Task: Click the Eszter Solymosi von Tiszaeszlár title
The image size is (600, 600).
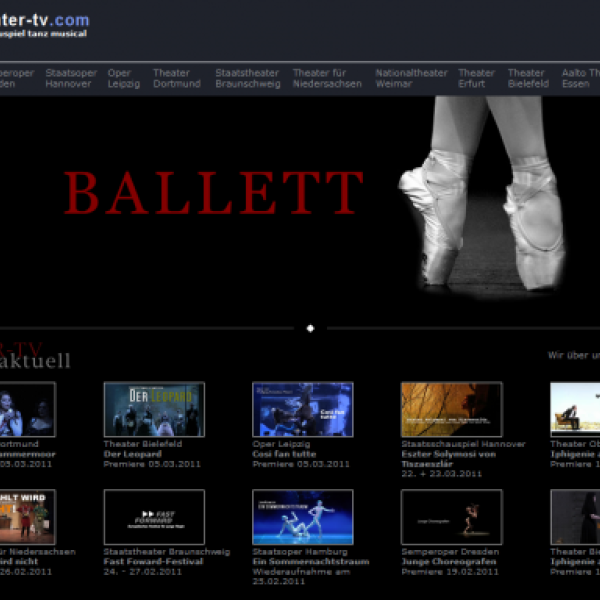Action: [x=448, y=459]
